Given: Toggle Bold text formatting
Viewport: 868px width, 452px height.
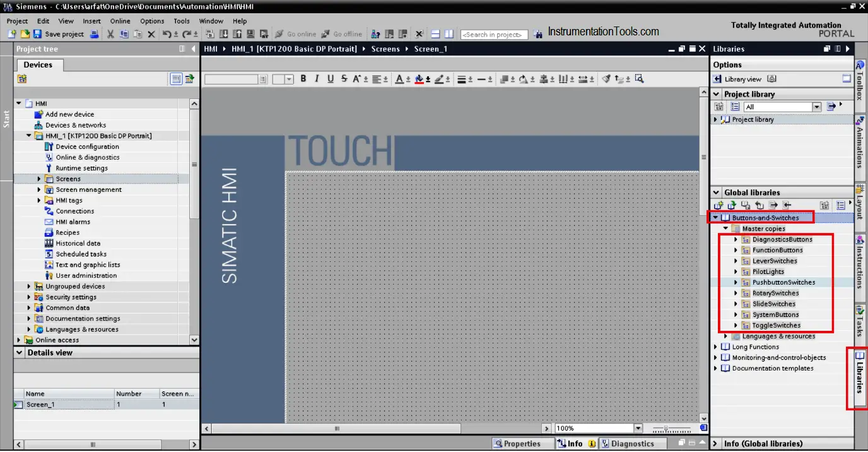Looking at the screenshot, I should coord(303,79).
